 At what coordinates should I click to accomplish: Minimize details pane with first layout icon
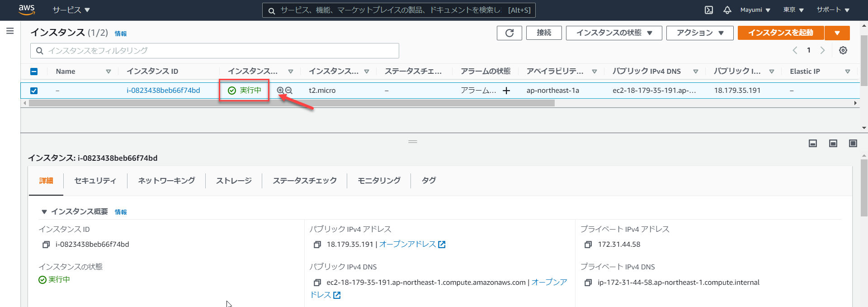(813, 144)
